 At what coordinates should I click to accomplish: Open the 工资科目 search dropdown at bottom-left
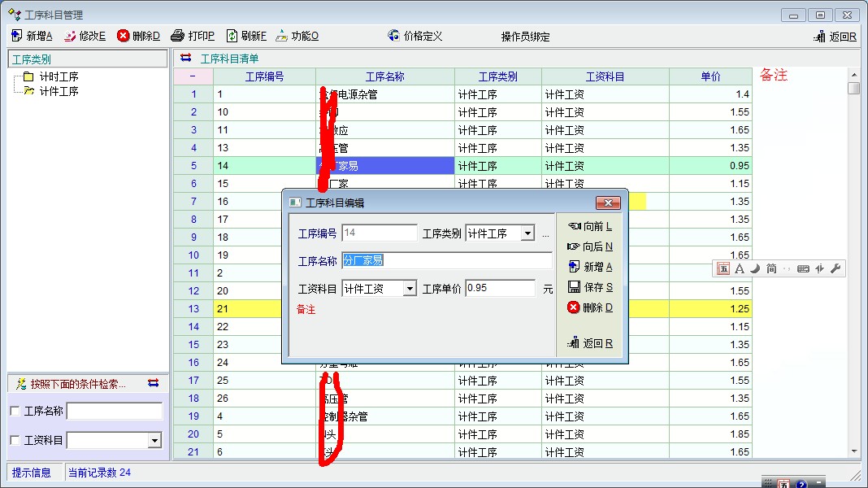(154, 441)
